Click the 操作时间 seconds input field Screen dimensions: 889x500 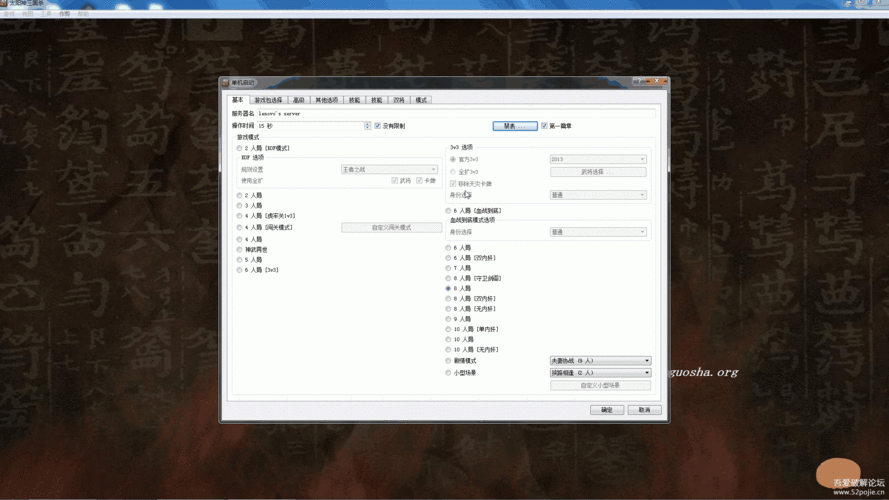[x=310, y=126]
